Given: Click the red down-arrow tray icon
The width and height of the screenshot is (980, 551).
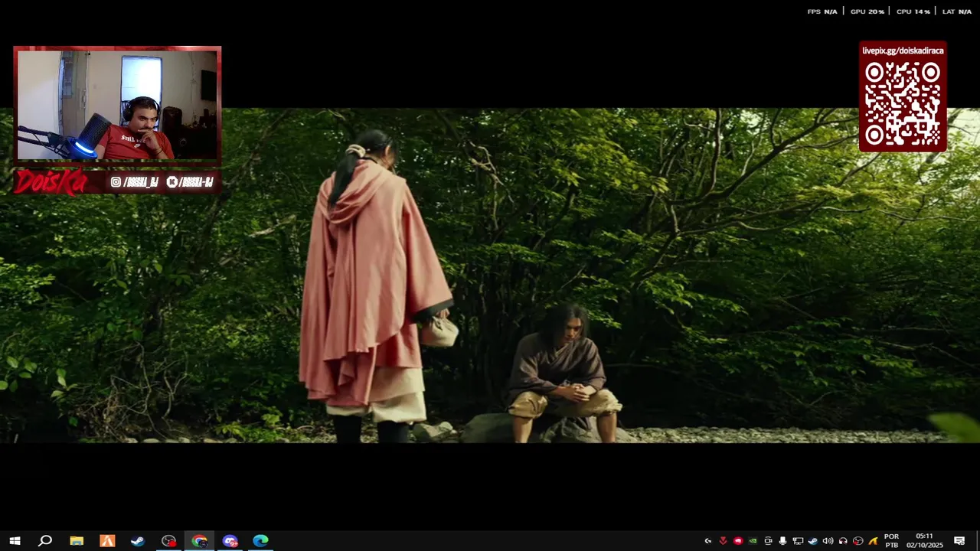Looking at the screenshot, I should coord(723,541).
